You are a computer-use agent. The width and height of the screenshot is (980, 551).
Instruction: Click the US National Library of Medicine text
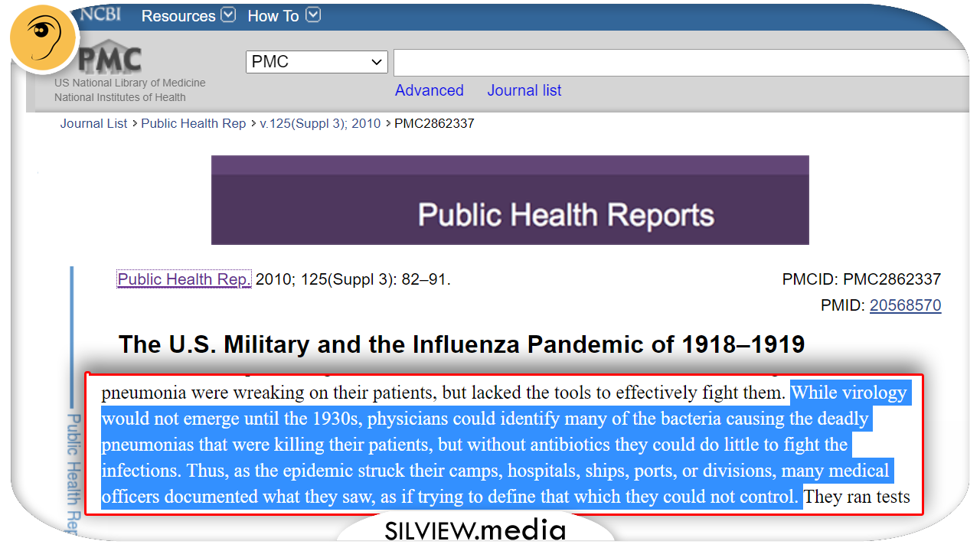tap(129, 83)
